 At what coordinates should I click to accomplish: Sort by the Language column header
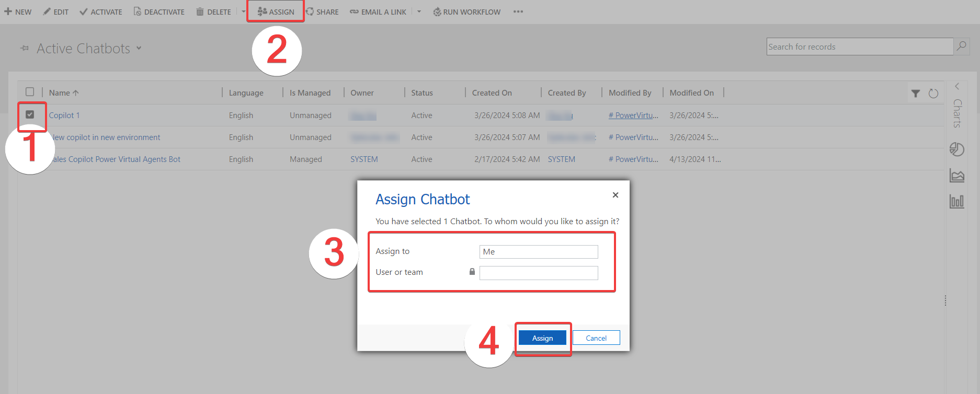click(x=246, y=92)
